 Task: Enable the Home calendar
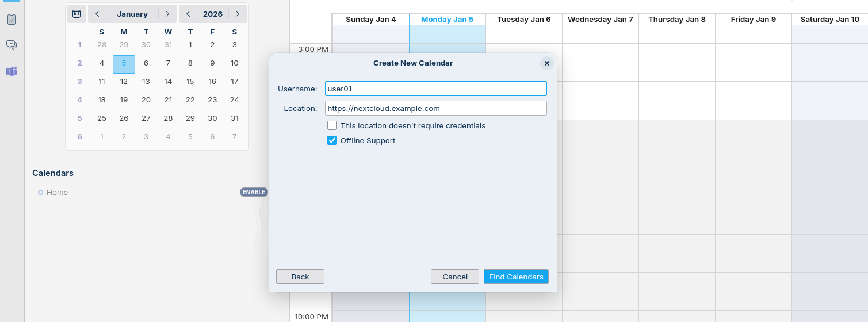[x=254, y=192]
